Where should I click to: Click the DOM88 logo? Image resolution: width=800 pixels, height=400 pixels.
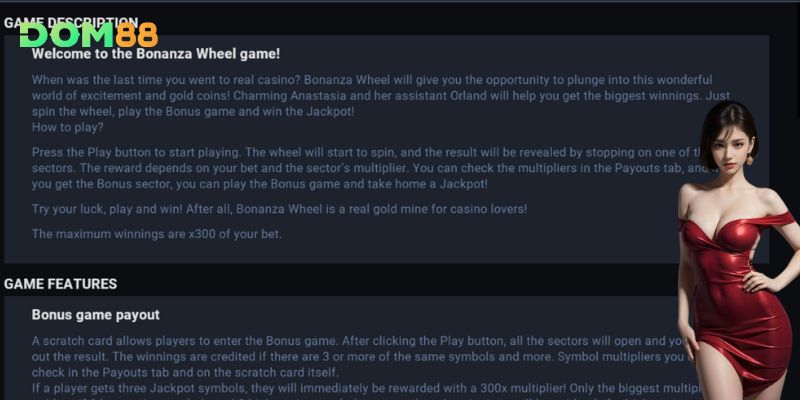(89, 35)
